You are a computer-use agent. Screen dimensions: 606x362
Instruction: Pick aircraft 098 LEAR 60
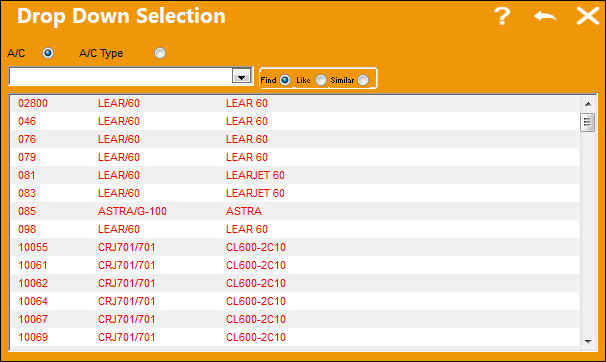click(x=295, y=229)
